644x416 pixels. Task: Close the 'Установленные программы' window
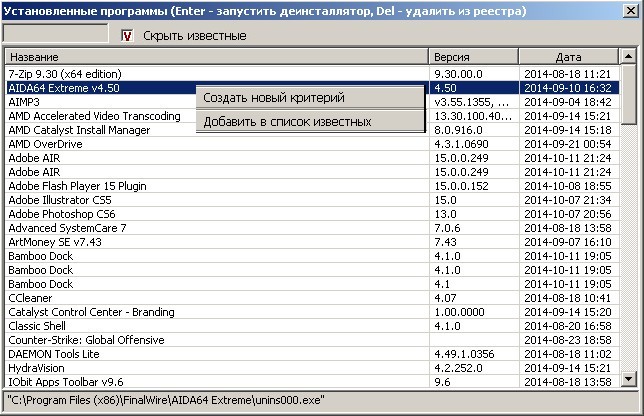pos(630,10)
